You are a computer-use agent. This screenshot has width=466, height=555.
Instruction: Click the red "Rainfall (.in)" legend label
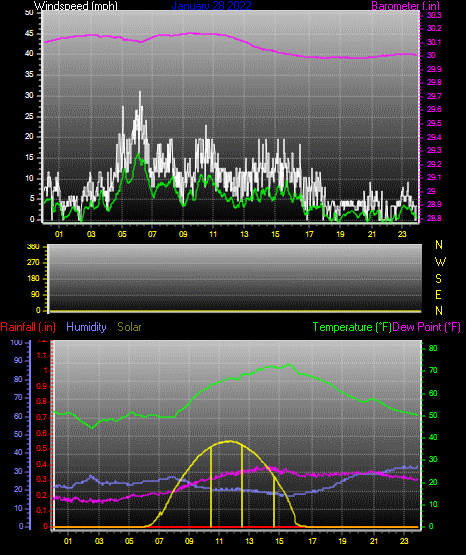[28, 327]
